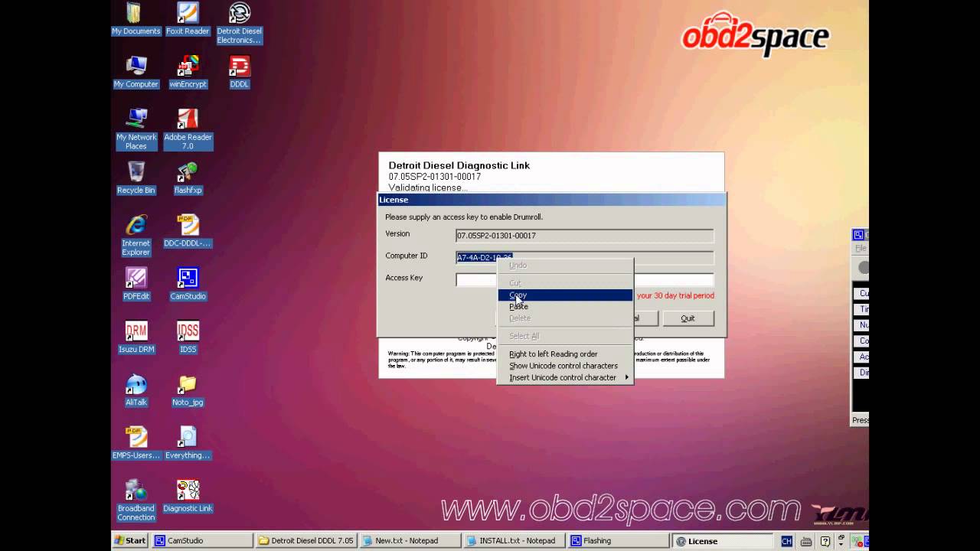Select CamStudio desktop icon

coord(188,284)
